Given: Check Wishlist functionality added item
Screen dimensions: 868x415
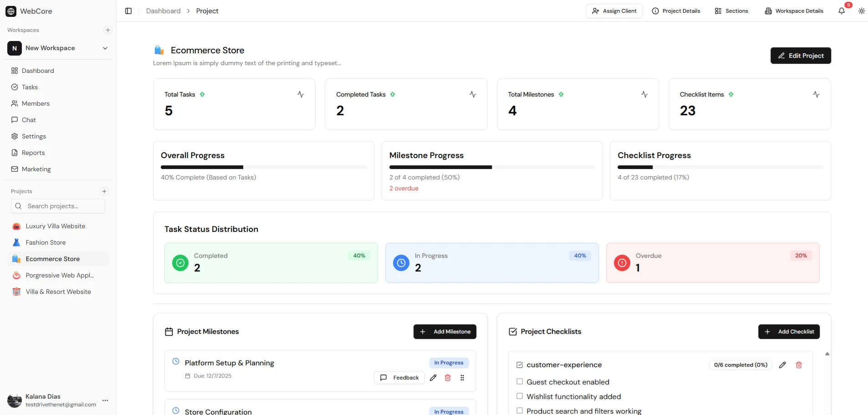Looking at the screenshot, I should (x=520, y=396).
